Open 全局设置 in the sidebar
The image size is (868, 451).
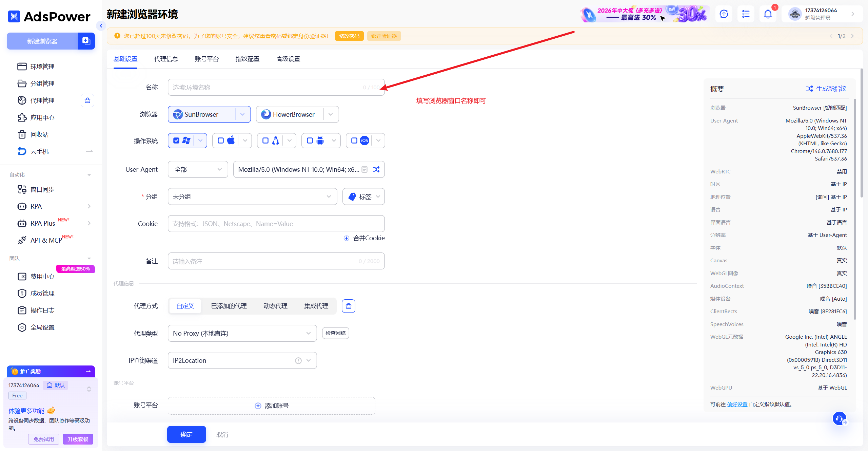pyautogui.click(x=42, y=327)
